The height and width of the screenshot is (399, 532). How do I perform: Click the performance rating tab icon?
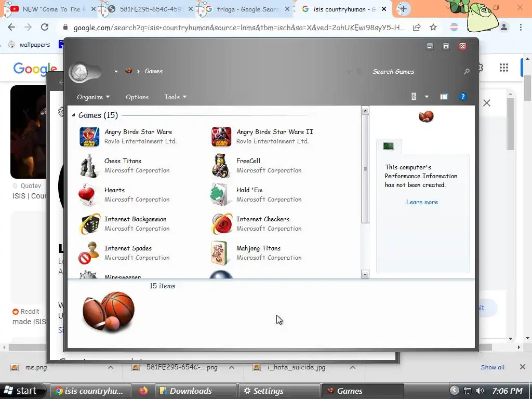[389, 146]
